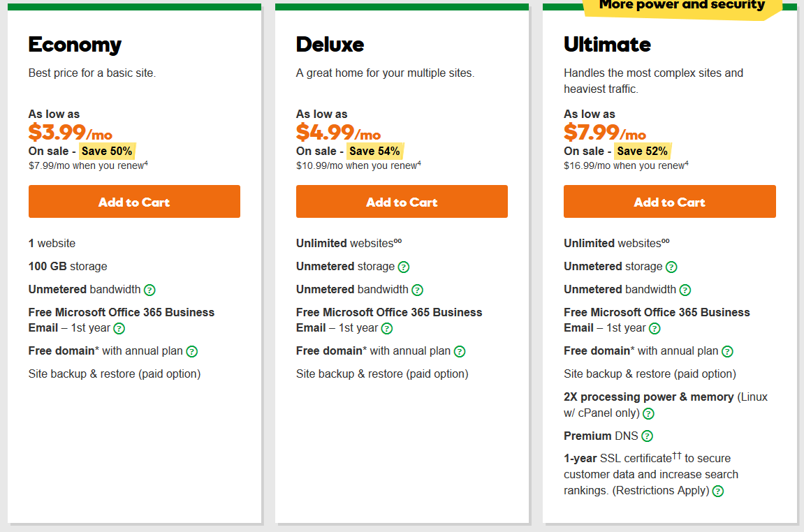Open help icon for Economy Office 365 Email

(119, 329)
